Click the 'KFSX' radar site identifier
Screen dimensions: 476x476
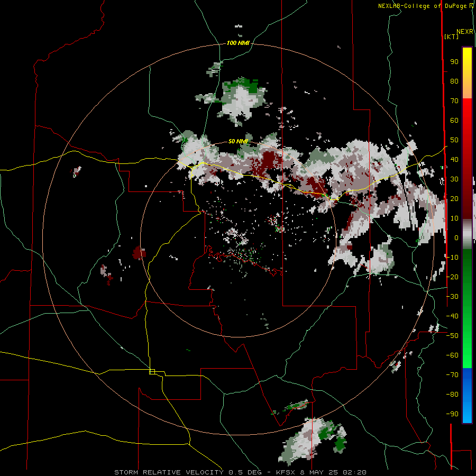tap(286, 472)
